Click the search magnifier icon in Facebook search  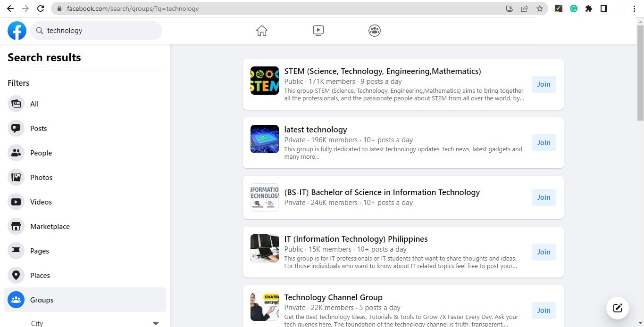39,31
